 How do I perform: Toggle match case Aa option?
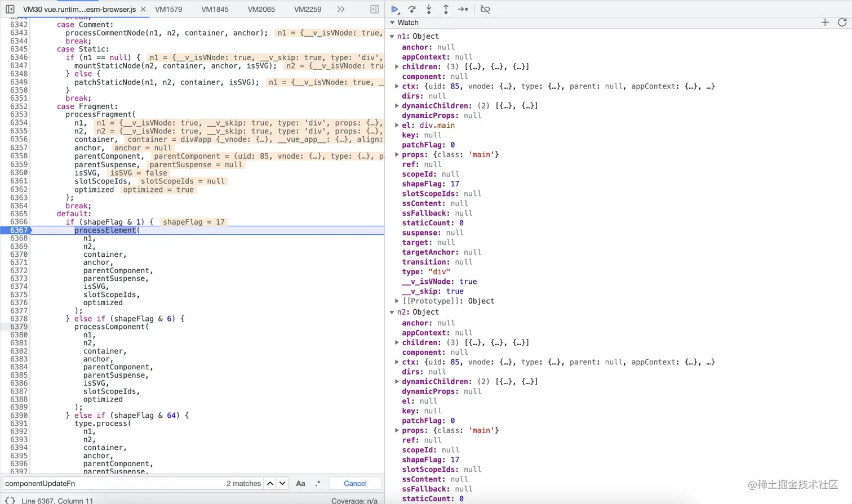coord(301,483)
